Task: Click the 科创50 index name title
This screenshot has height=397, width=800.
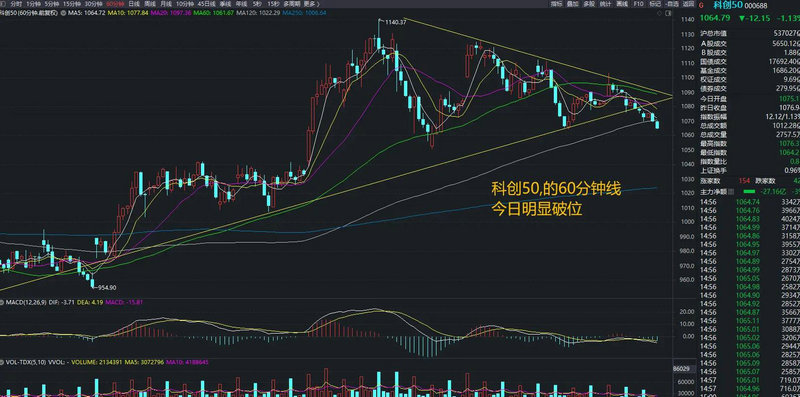Action: pyautogui.click(x=728, y=5)
